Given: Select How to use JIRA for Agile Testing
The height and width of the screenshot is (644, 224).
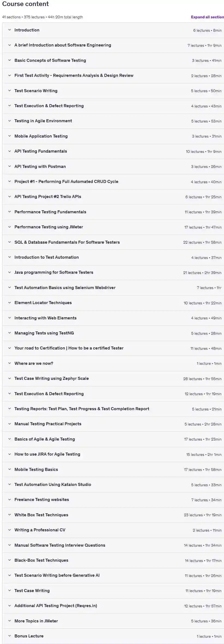Looking at the screenshot, I should click(47, 454).
